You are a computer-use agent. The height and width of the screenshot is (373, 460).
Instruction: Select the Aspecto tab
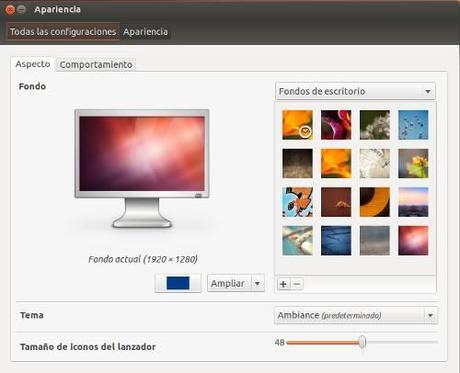pos(33,64)
